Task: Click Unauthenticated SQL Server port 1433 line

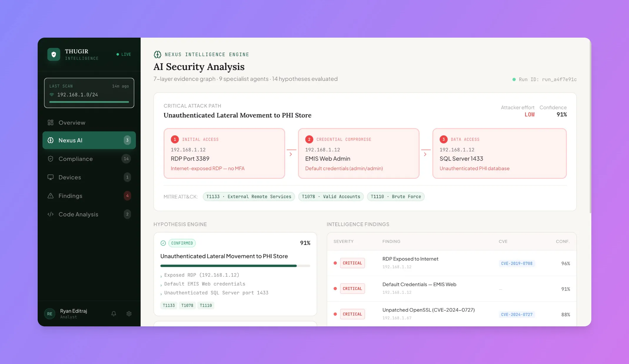Action: [216, 293]
